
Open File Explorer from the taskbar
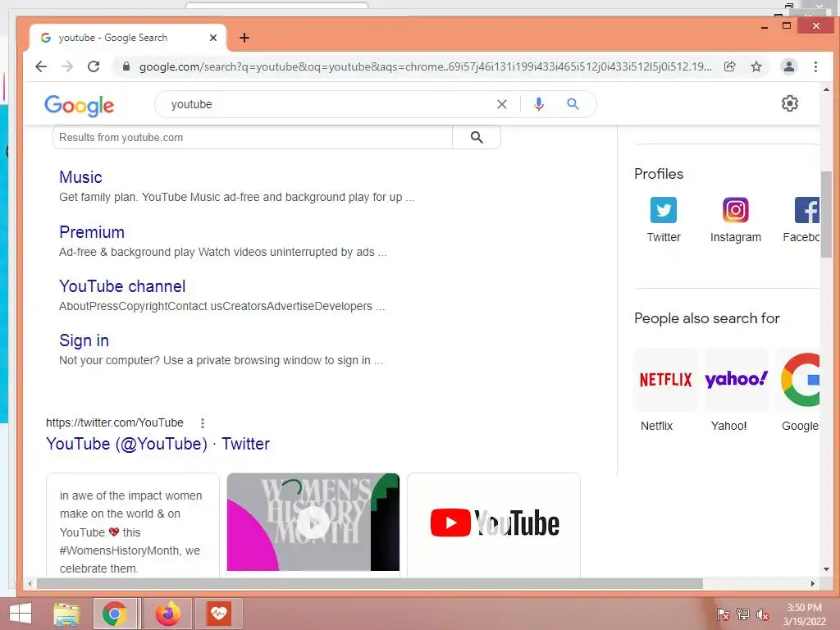pos(67,614)
